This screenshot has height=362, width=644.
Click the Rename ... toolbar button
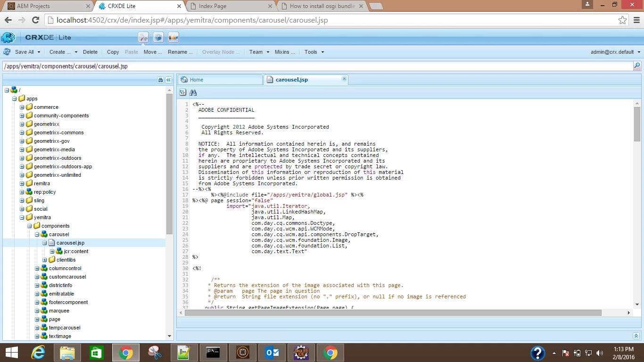tap(180, 52)
